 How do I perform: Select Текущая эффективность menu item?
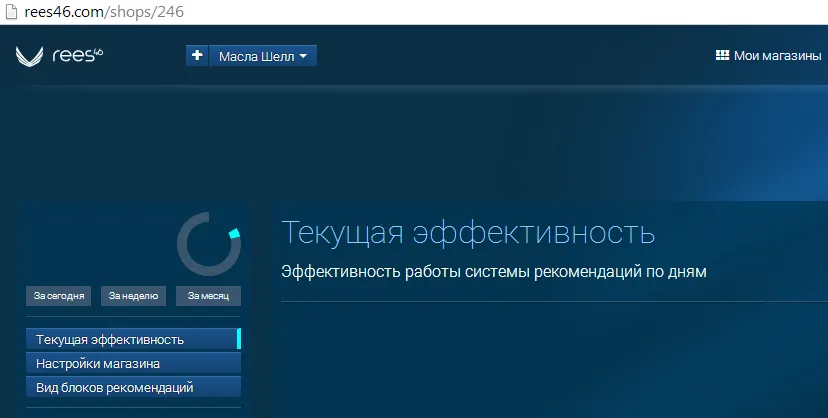(x=133, y=339)
